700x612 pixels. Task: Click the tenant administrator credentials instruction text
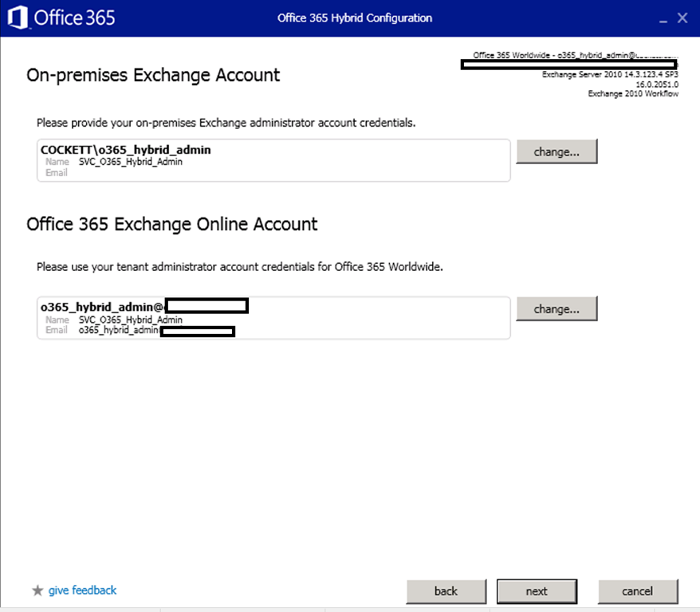240,267
